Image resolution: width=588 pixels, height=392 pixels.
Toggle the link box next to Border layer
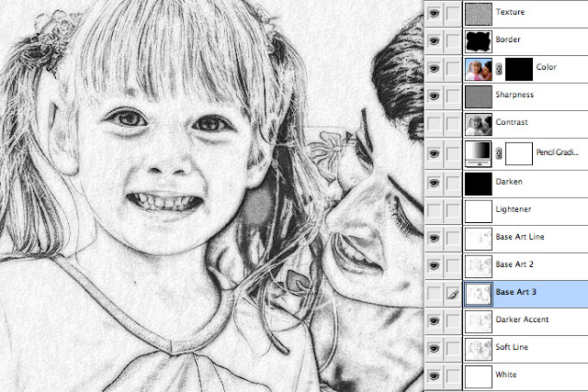453,40
